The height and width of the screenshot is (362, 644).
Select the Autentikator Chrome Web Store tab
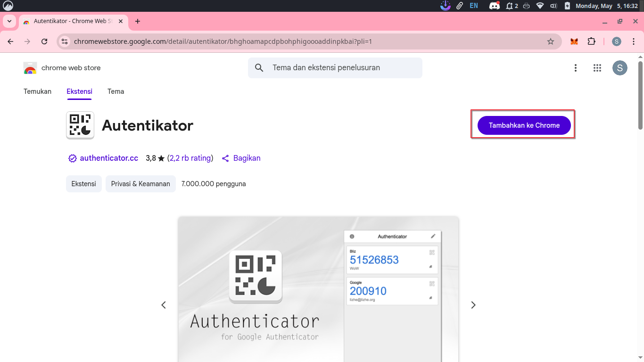73,21
